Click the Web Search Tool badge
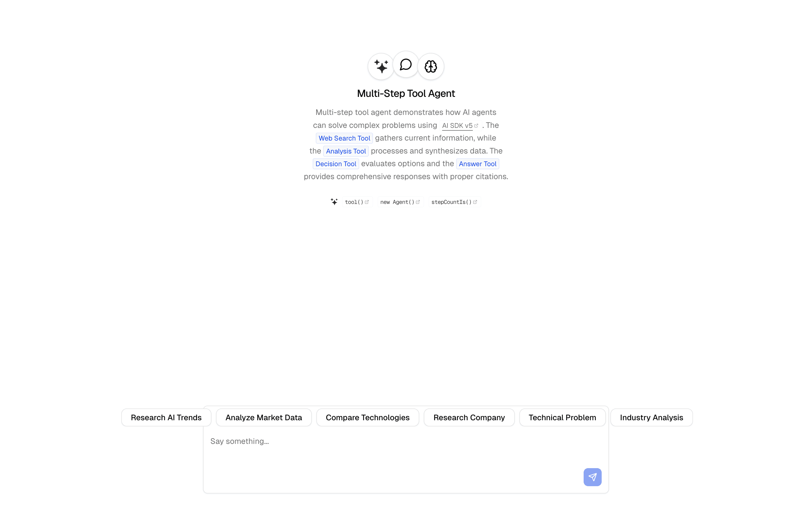The image size is (812, 507). pos(344,138)
